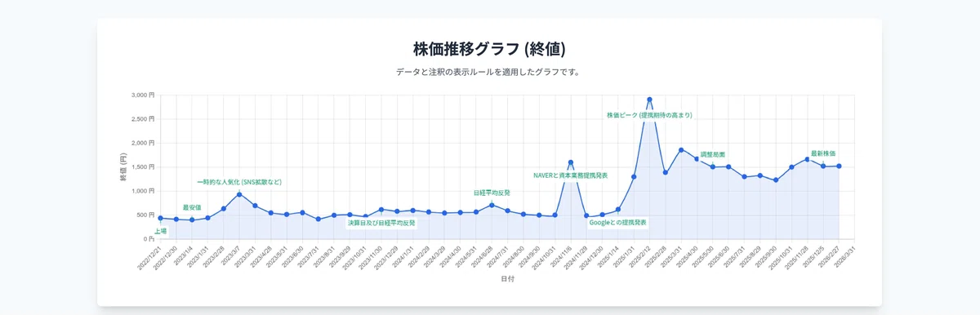Image resolution: width=980 pixels, height=315 pixels.
Task: Click the 株価推移グラフ (終値) chart title
Action: tap(490, 48)
